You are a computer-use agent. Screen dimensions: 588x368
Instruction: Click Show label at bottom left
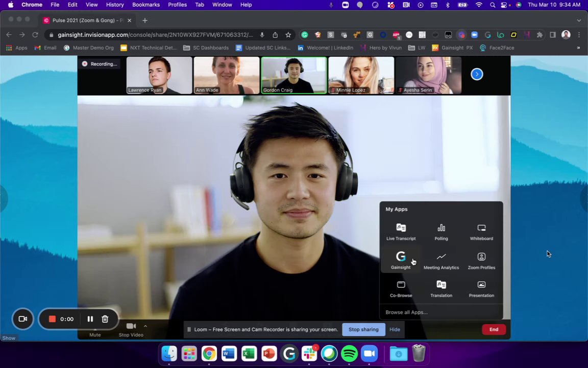pyautogui.click(x=9, y=338)
